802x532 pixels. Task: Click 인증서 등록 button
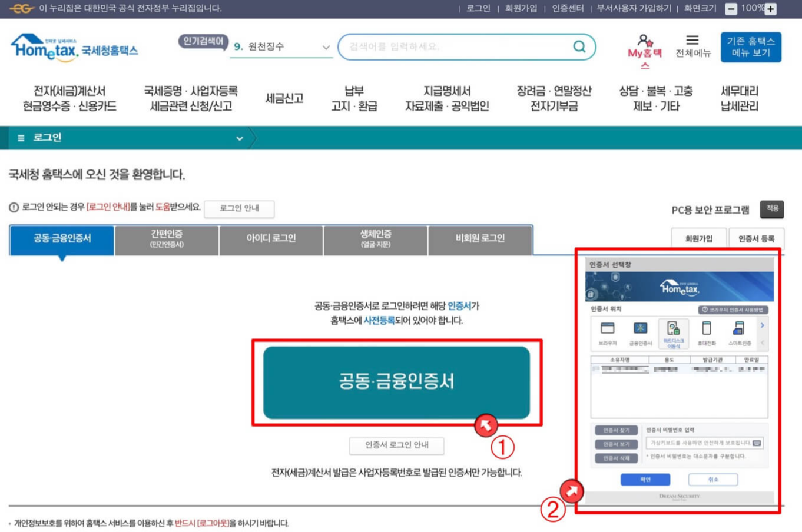click(x=757, y=239)
